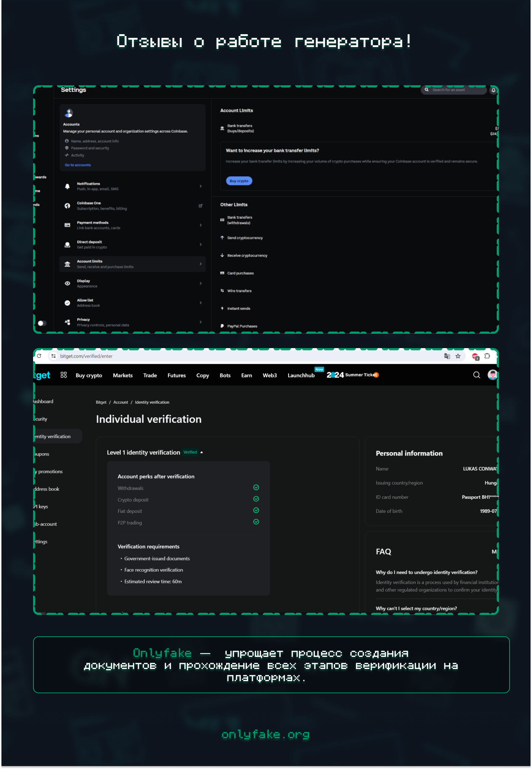This screenshot has height=769, width=532.
Task: Click the notification bell icon in Settings header
Action: (493, 90)
